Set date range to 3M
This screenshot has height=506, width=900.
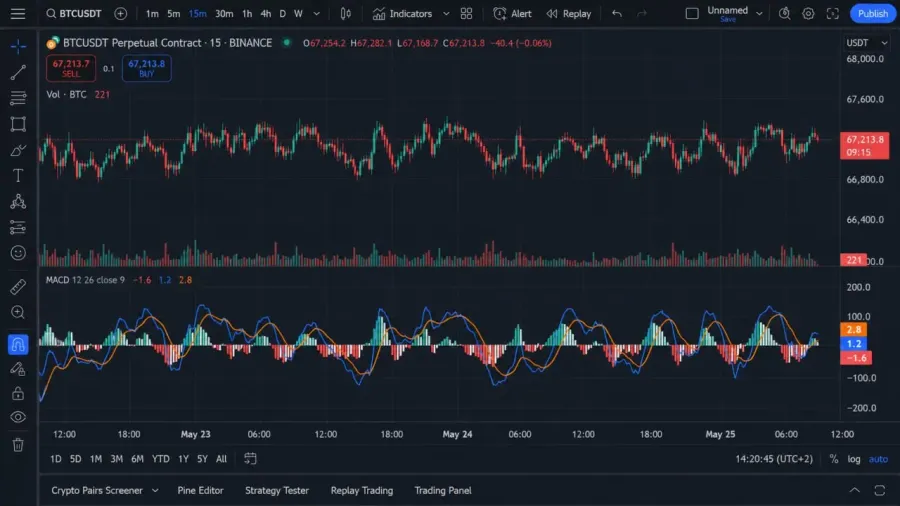(117, 459)
